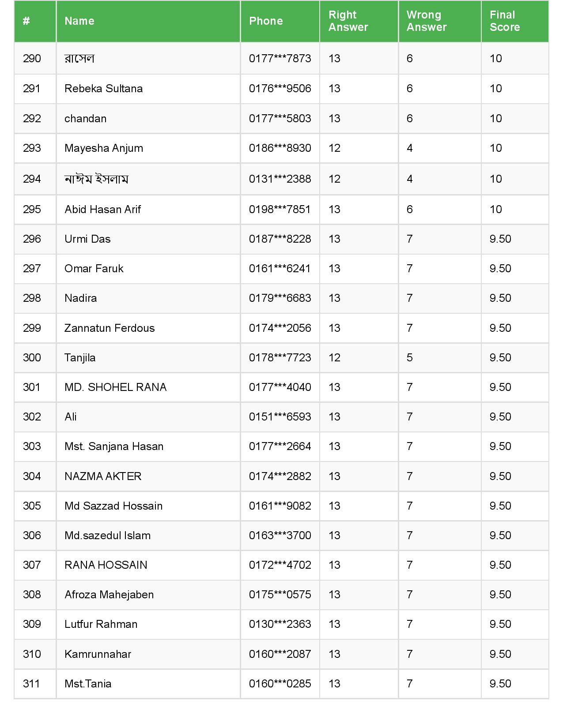Select the name Rebeka Sultana
This screenshot has height=728, width=563.
point(103,89)
